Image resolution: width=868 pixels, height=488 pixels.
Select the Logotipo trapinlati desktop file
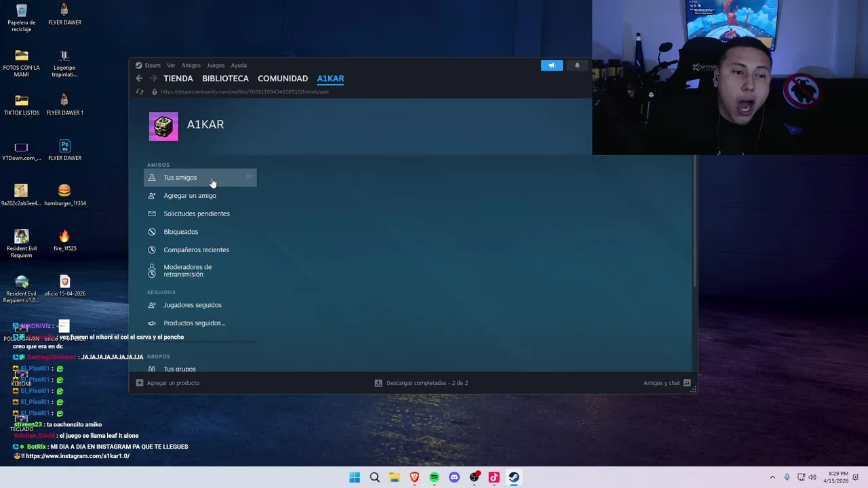pyautogui.click(x=64, y=63)
